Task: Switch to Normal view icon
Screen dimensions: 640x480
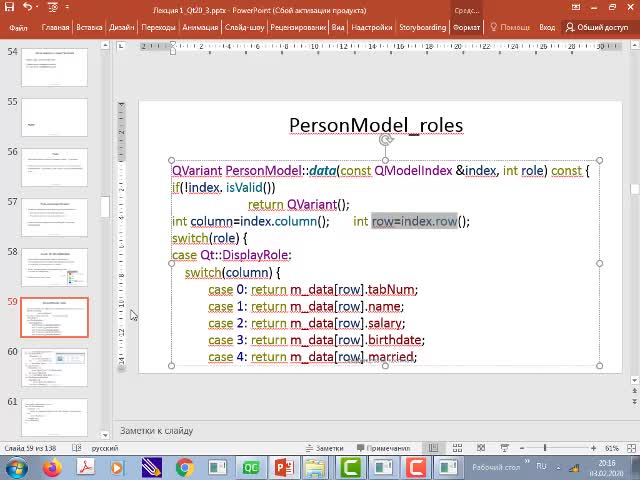Action: pos(433,448)
